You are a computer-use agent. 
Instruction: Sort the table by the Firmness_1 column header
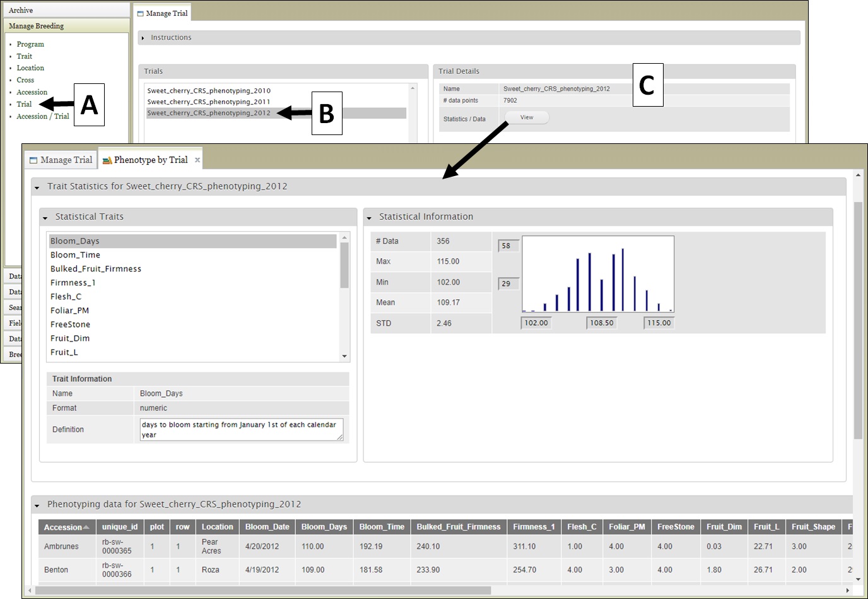coord(534,527)
